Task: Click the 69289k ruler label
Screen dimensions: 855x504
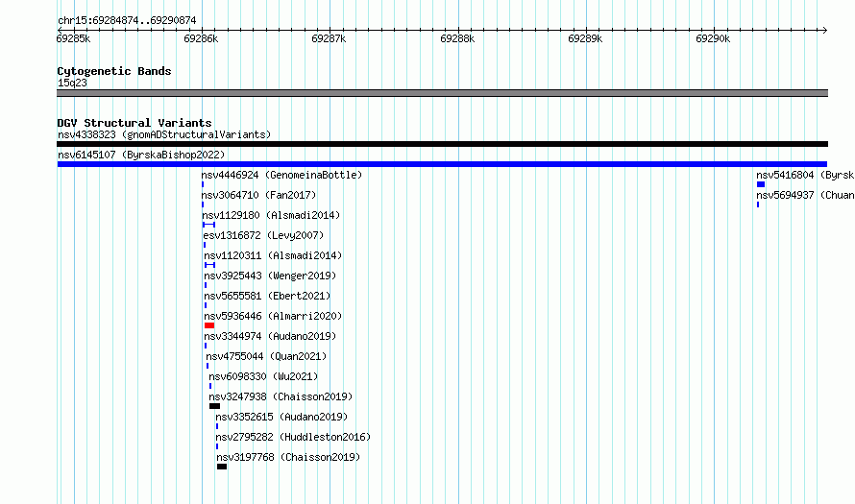Action: (x=585, y=38)
